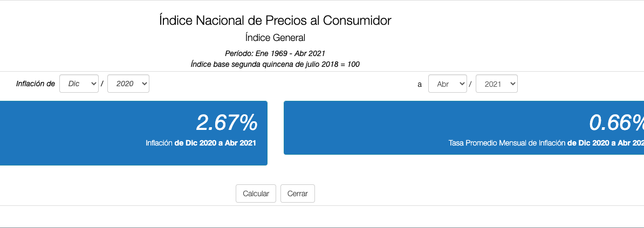Click caption 'Inflación de Dic 2020 a Abr 2021'
This screenshot has width=644, height=228.
click(201, 143)
